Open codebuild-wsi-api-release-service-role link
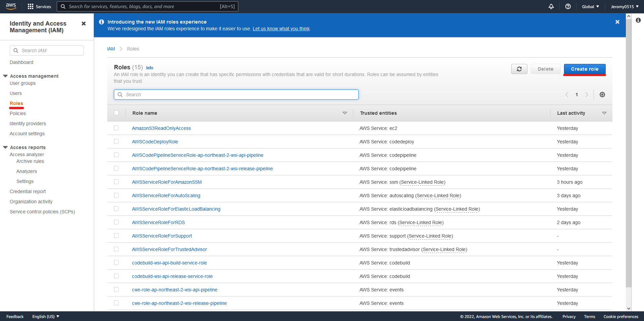644x321 pixels. pyautogui.click(x=172, y=276)
